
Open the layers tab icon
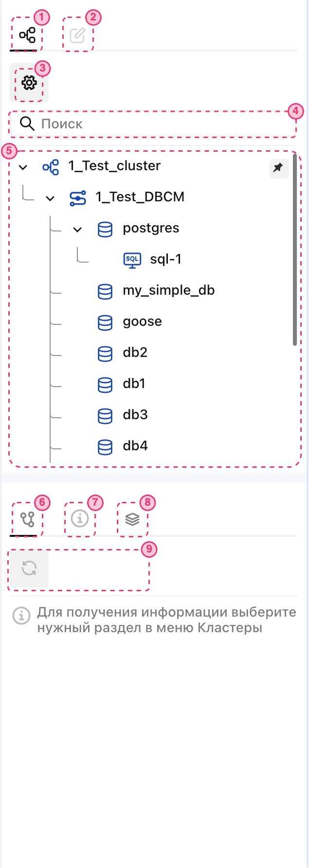[x=132, y=519]
